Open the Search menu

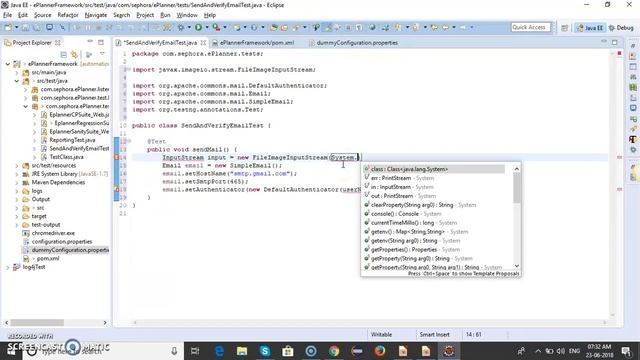[x=121, y=15]
